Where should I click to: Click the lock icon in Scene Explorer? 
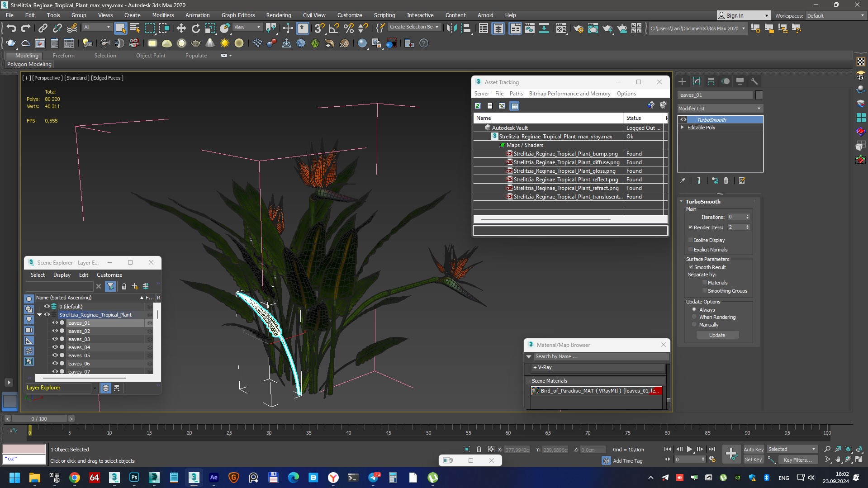pyautogui.click(x=124, y=286)
